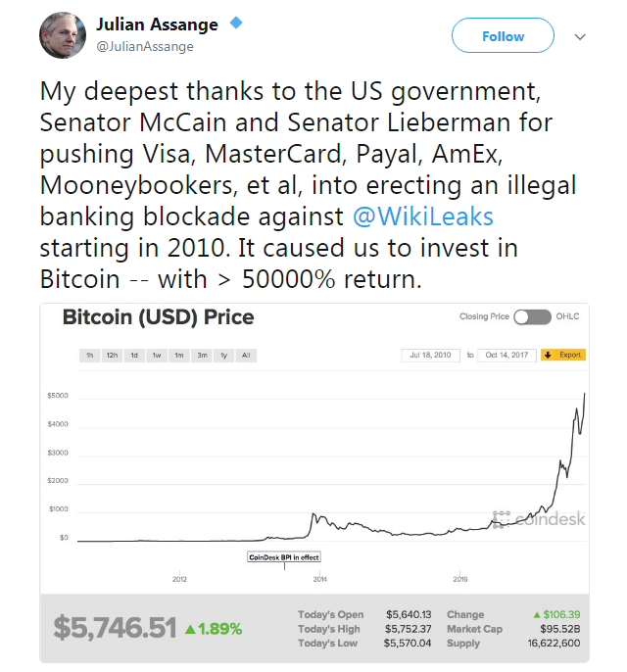Switch chart to 1d range
Viewport: 627px width, 672px height.
135,356
